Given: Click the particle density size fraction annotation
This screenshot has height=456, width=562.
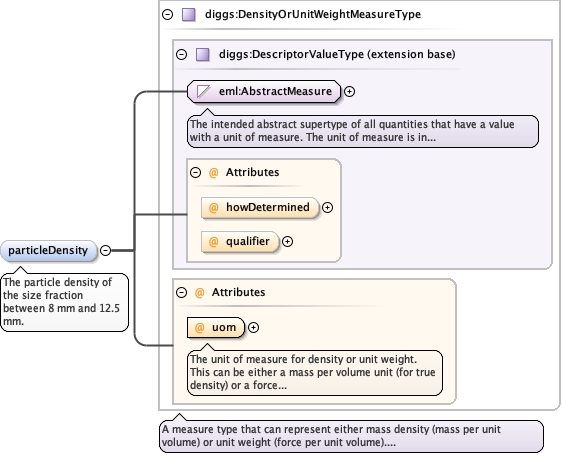Looking at the screenshot, I should pyautogui.click(x=65, y=302).
